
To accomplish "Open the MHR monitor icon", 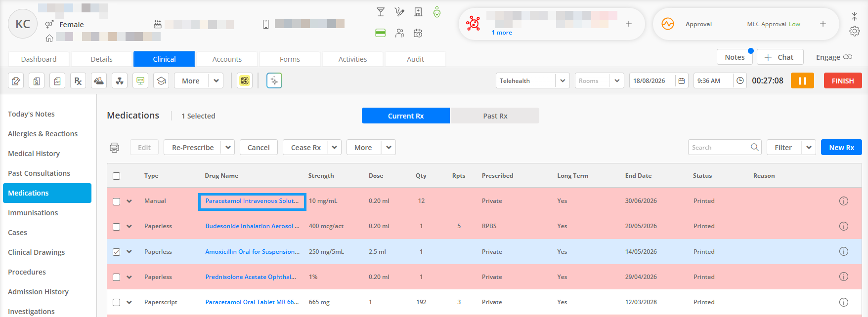I will (x=140, y=81).
